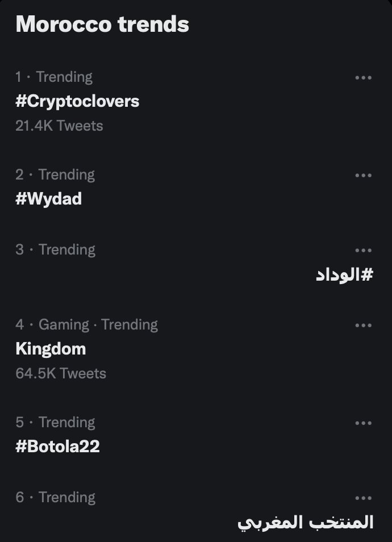Open more options for #Cryptoclovers trend
Screen dimensions: 392x542
tap(363, 78)
